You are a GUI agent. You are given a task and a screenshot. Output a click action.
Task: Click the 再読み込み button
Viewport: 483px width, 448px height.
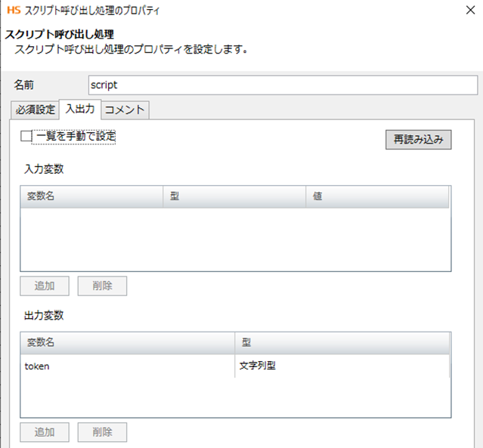click(418, 140)
